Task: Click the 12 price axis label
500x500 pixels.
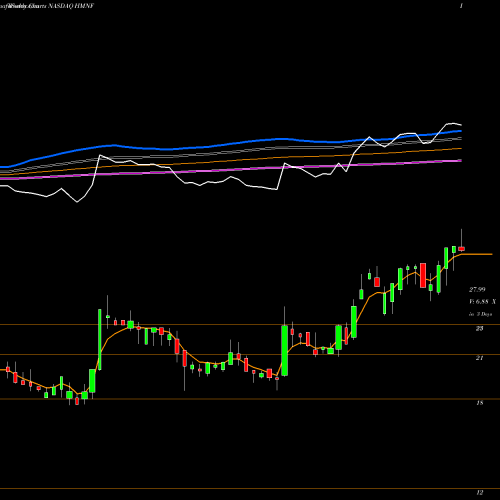Action: (x=479, y=492)
